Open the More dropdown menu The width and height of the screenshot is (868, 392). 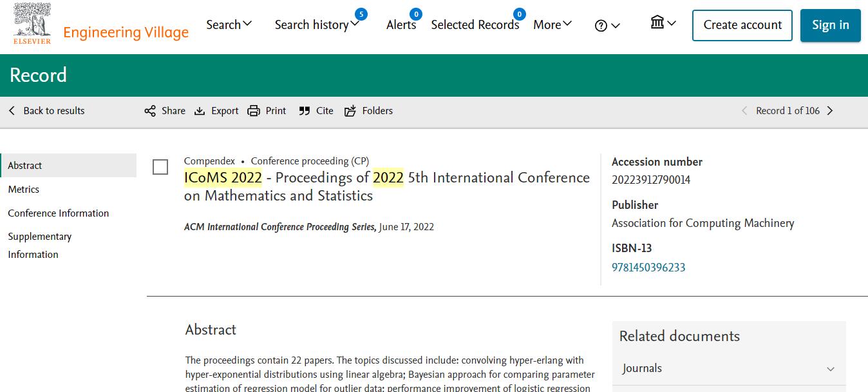pos(552,24)
